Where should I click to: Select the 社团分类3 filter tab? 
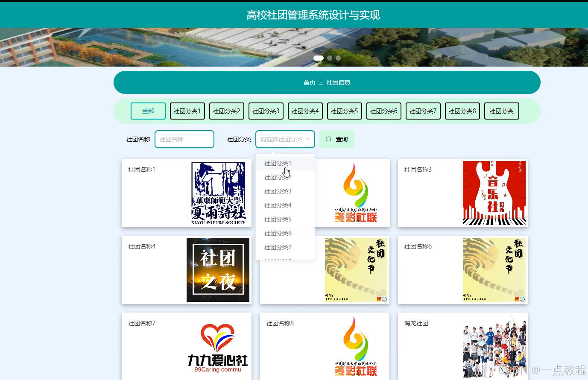point(266,111)
